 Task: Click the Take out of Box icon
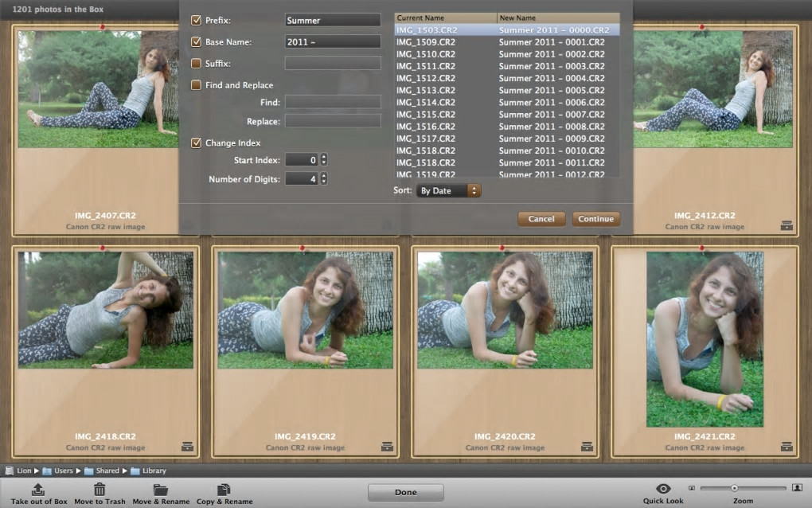pos(38,489)
